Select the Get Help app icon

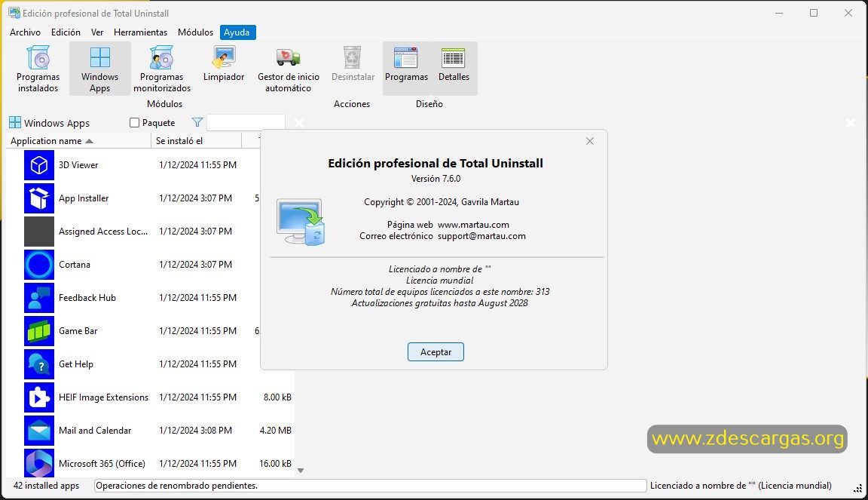[x=38, y=364]
